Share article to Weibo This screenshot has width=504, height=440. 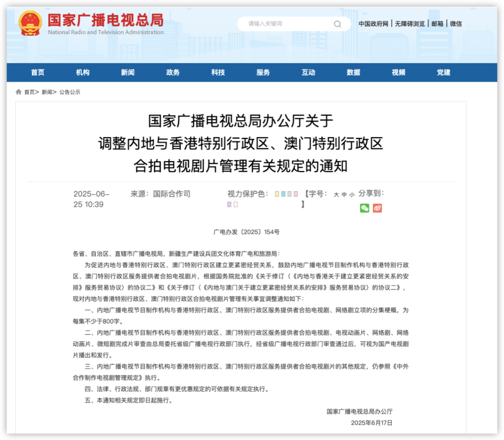(378, 208)
